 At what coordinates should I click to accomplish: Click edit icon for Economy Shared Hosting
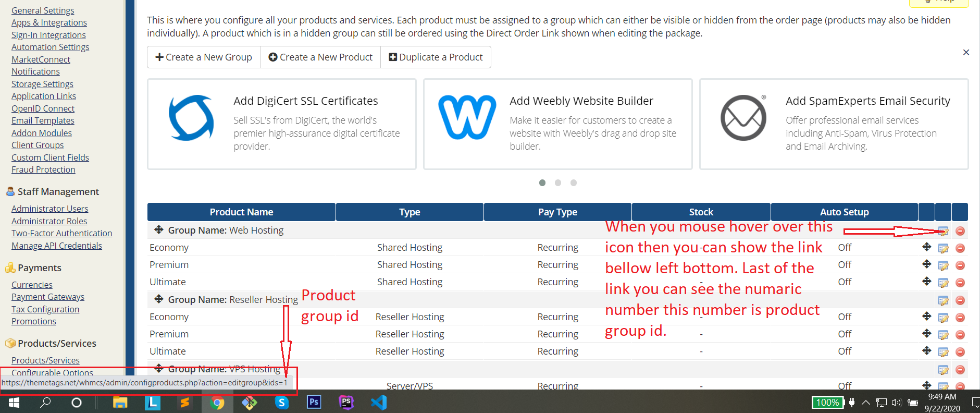click(x=943, y=248)
